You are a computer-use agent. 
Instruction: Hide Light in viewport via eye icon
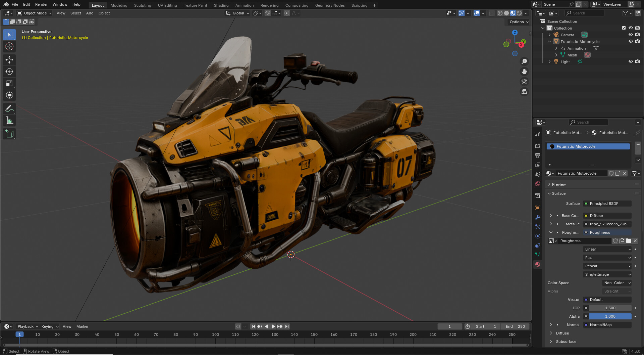[x=631, y=61]
